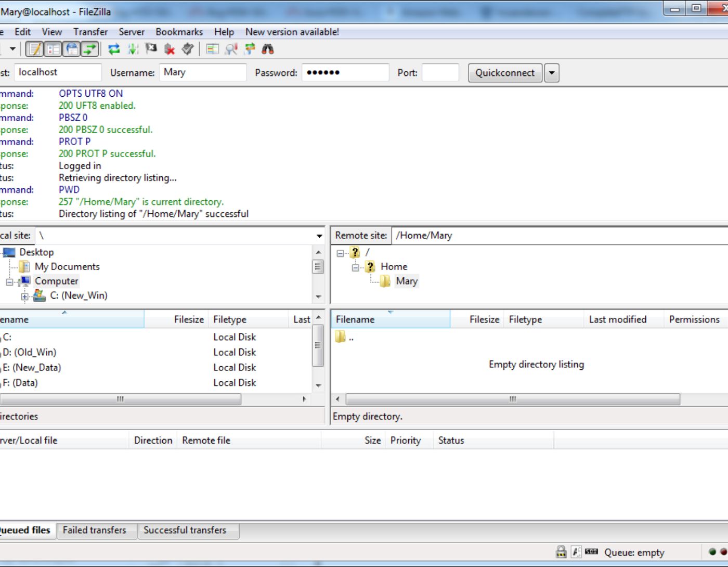Click the Remote site path field
728x567 pixels.
tap(561, 236)
